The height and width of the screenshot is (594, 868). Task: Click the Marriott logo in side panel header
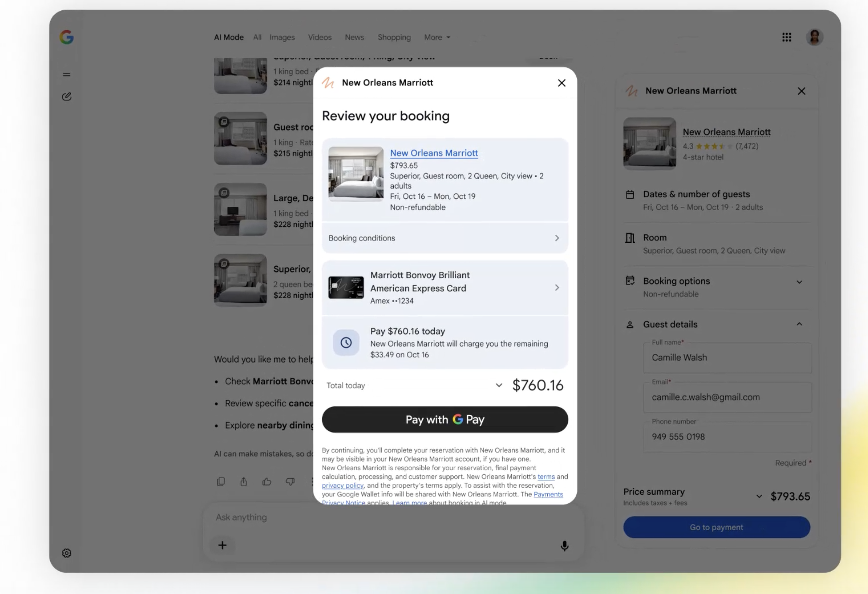click(631, 91)
